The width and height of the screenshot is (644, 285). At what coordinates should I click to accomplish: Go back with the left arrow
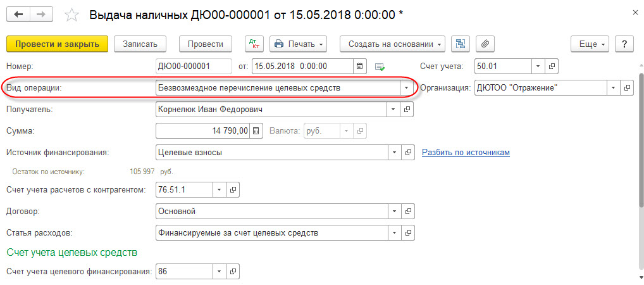tap(19, 14)
